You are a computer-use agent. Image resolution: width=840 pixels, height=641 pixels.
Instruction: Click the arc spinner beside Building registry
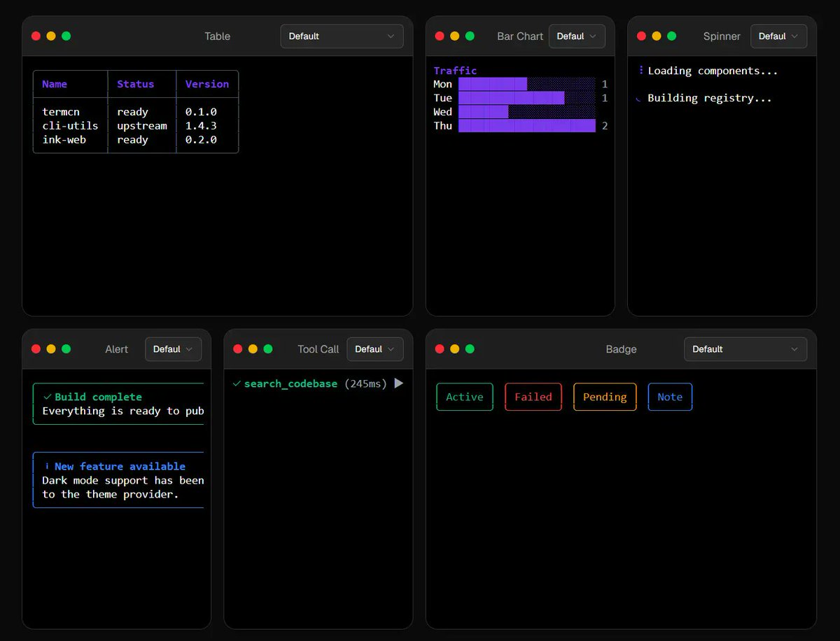coord(639,99)
